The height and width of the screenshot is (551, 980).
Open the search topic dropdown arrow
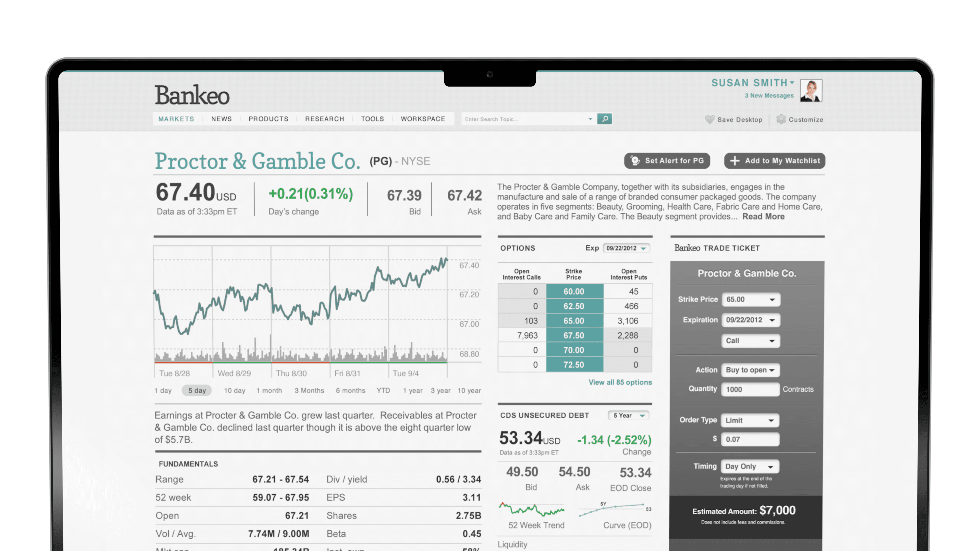pos(590,119)
